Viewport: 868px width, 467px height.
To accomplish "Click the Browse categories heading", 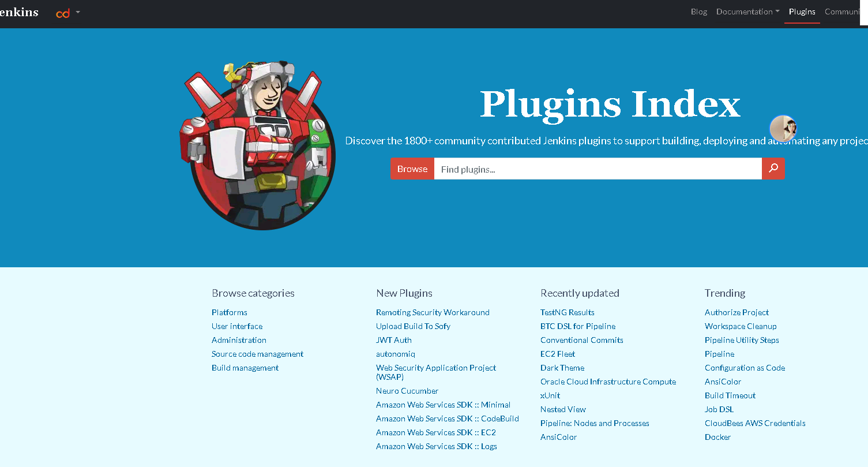I will click(x=253, y=293).
